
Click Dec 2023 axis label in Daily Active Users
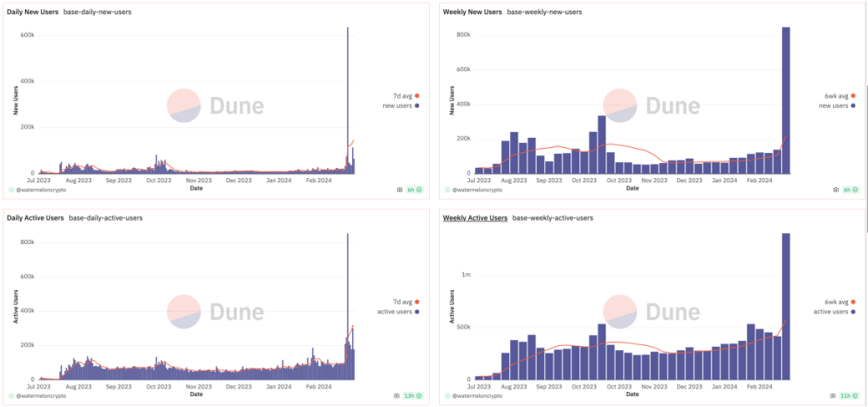[x=237, y=386]
